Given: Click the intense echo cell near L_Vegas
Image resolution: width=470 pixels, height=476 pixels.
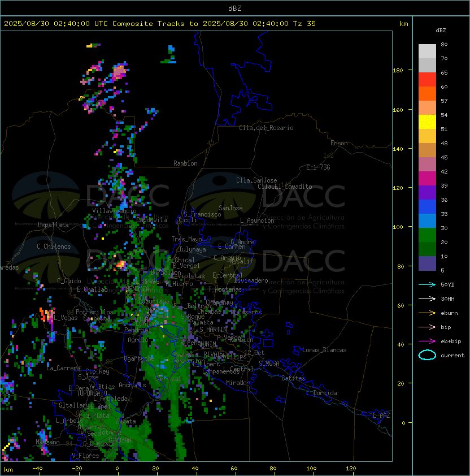Looking at the screenshot, I should tap(46, 314).
